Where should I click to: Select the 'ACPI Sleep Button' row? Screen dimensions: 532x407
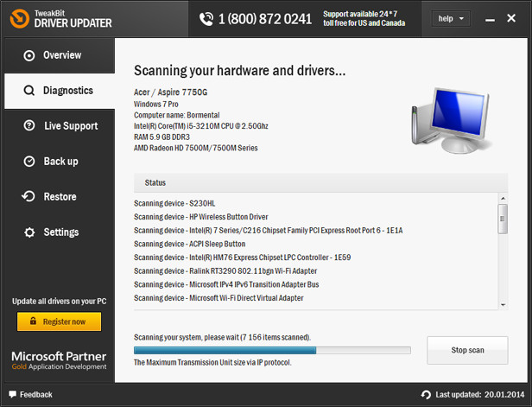point(315,244)
